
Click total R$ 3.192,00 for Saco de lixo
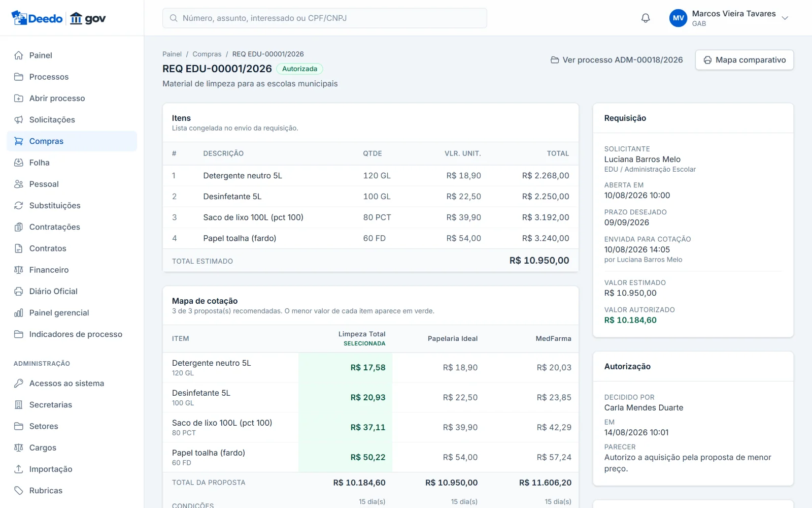(x=546, y=217)
